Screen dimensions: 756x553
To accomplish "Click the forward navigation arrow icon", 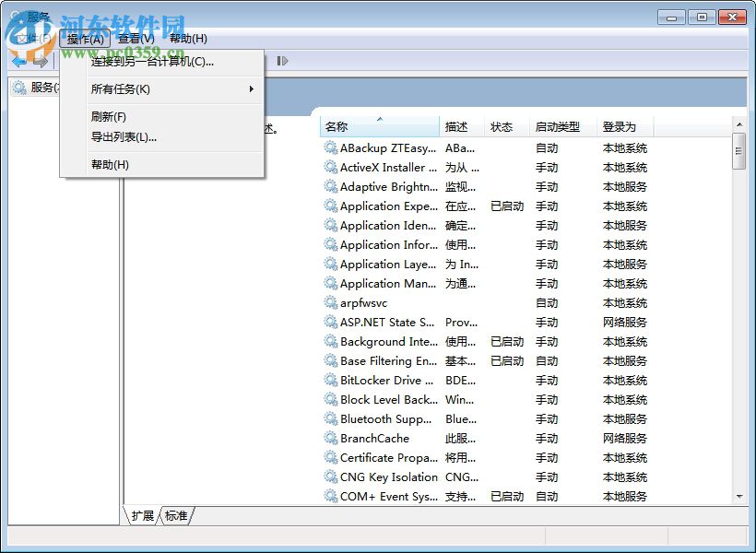I will click(42, 61).
